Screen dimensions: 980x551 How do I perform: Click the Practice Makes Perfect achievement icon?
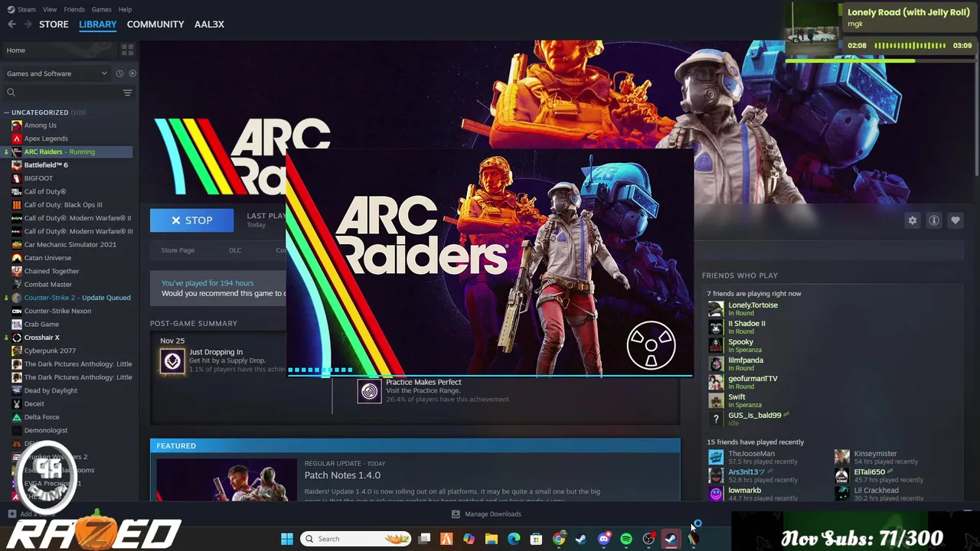tap(369, 391)
